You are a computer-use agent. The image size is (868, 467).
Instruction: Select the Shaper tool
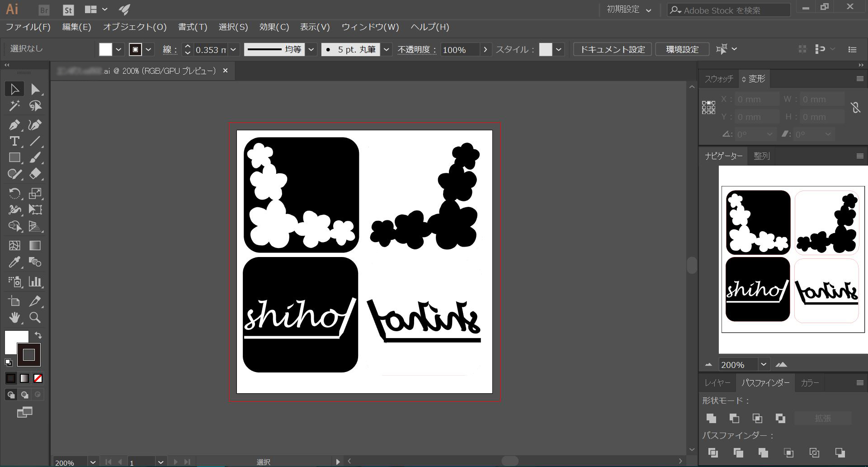(x=14, y=174)
